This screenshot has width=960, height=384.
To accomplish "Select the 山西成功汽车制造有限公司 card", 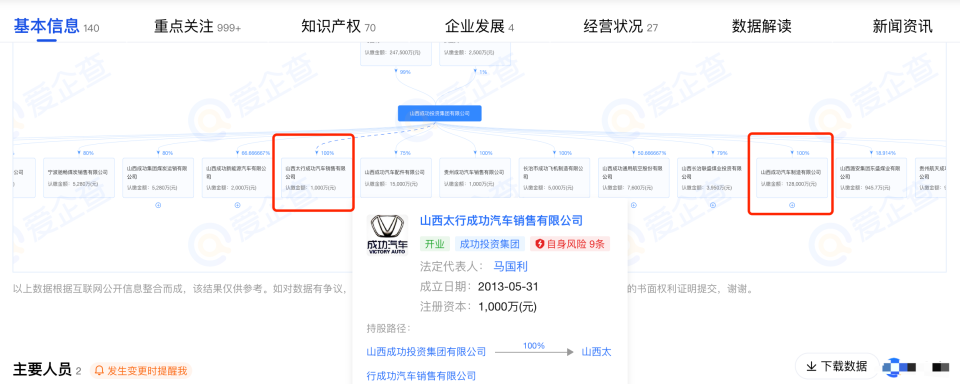I will point(792,178).
